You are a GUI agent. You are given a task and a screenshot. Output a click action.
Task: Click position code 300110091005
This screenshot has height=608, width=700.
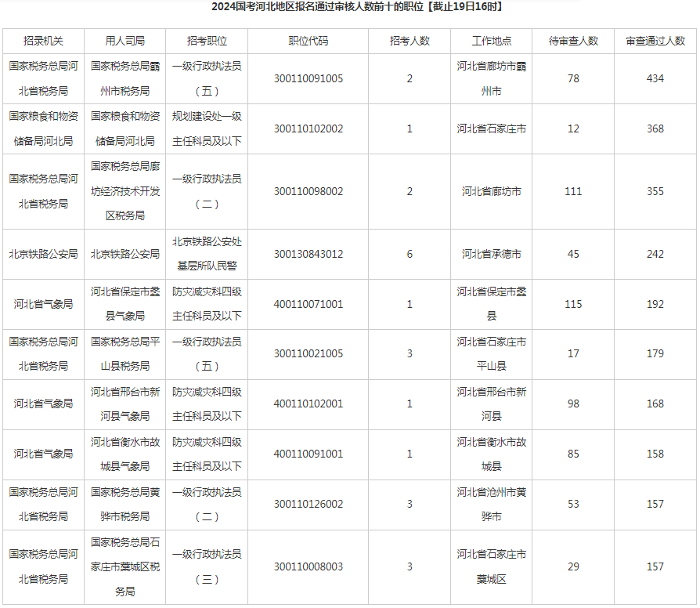point(308,78)
